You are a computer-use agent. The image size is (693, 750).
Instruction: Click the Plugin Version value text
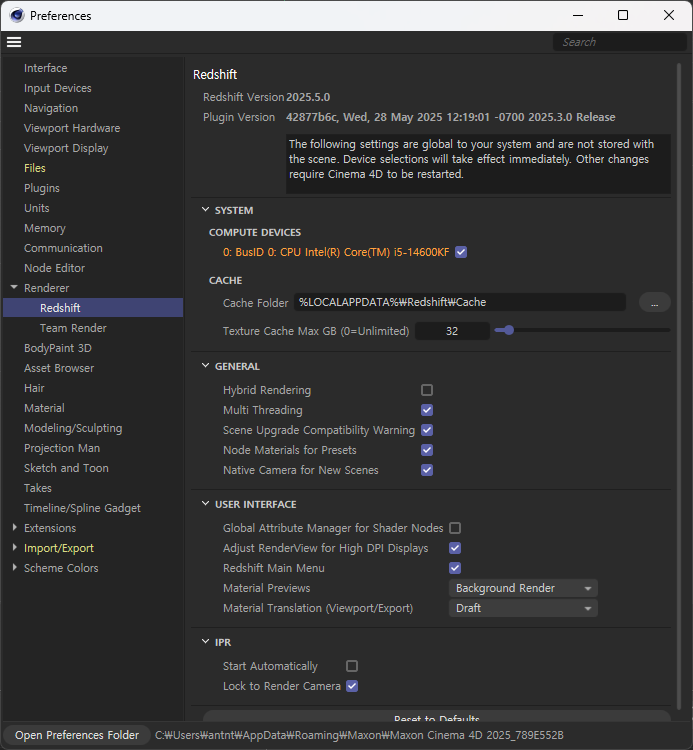pos(451,117)
